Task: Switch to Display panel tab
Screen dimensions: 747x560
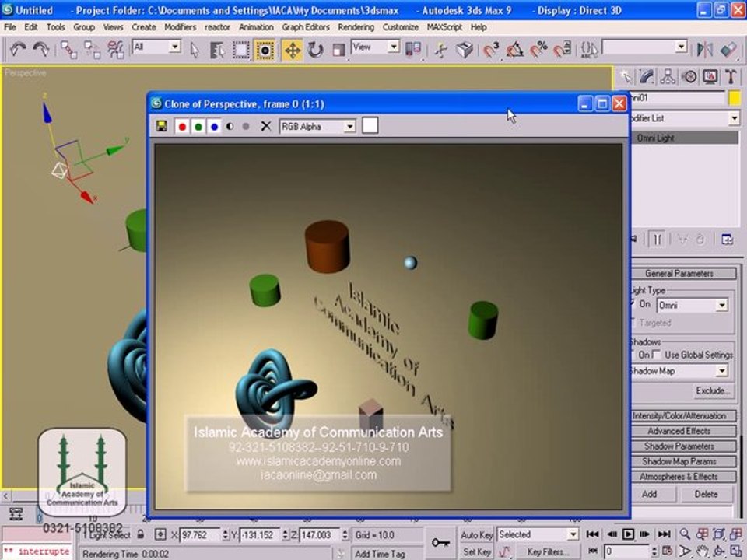Action: coord(710,77)
